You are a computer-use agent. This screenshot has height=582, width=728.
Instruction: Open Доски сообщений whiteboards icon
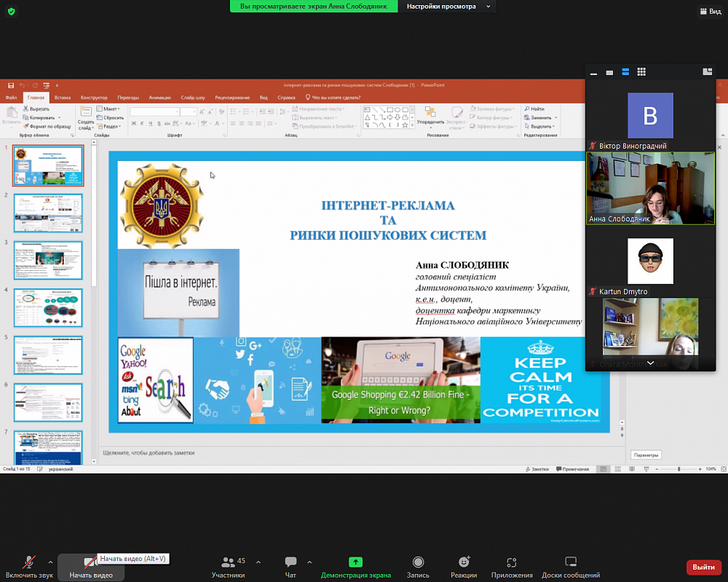571,562
